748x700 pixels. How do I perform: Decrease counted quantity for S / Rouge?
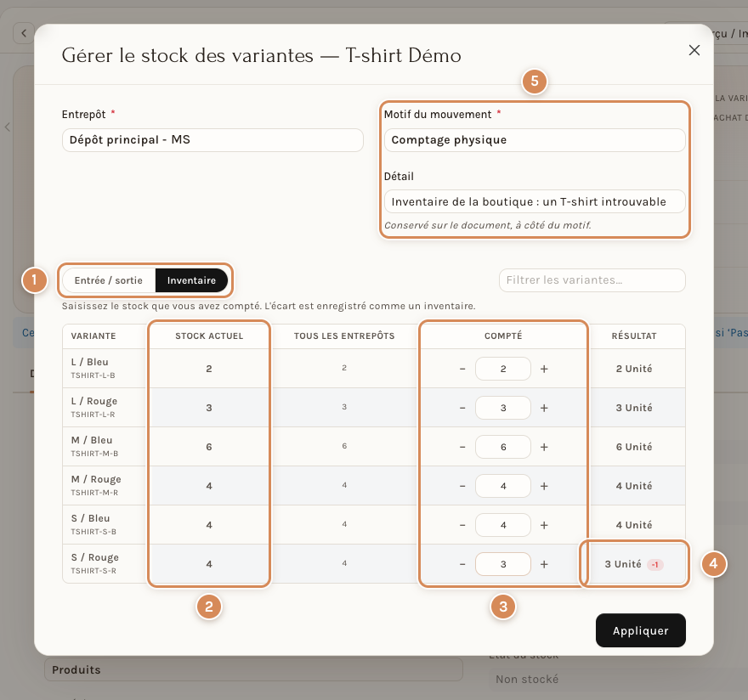pyautogui.click(x=462, y=565)
